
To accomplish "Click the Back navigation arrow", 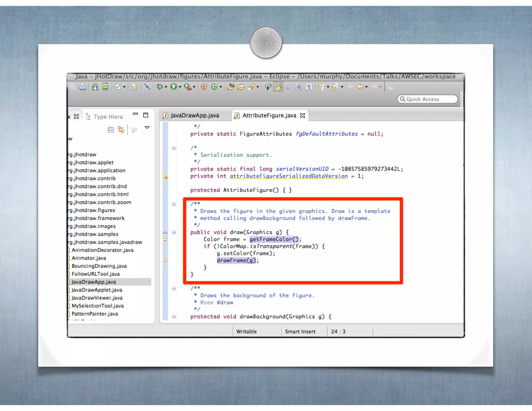I will (360, 87).
